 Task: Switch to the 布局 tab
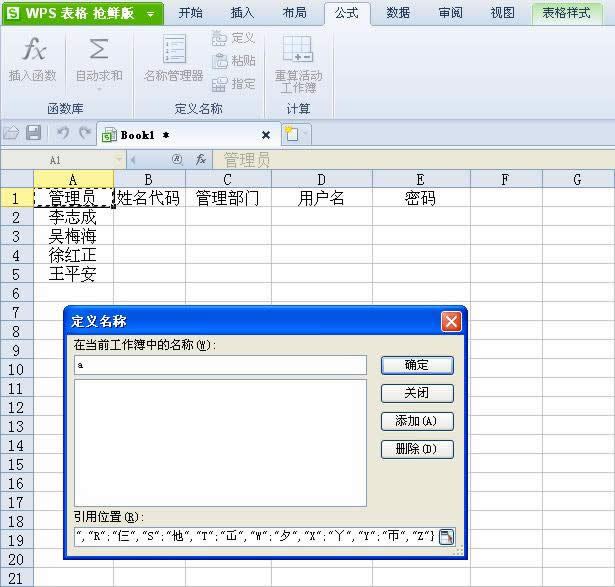(295, 13)
